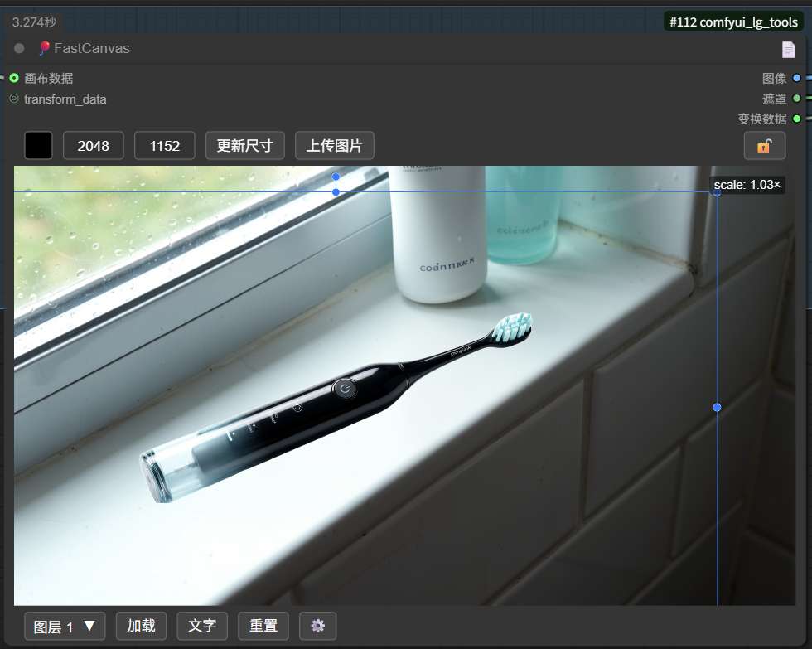
Task: Open the 图层 1 layer dropdown
Action: [x=64, y=626]
